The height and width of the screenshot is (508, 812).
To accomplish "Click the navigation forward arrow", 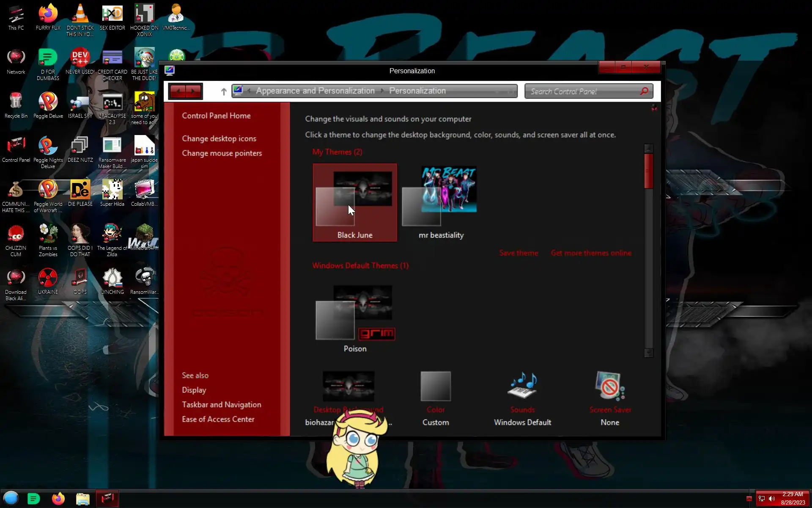I will (x=193, y=91).
